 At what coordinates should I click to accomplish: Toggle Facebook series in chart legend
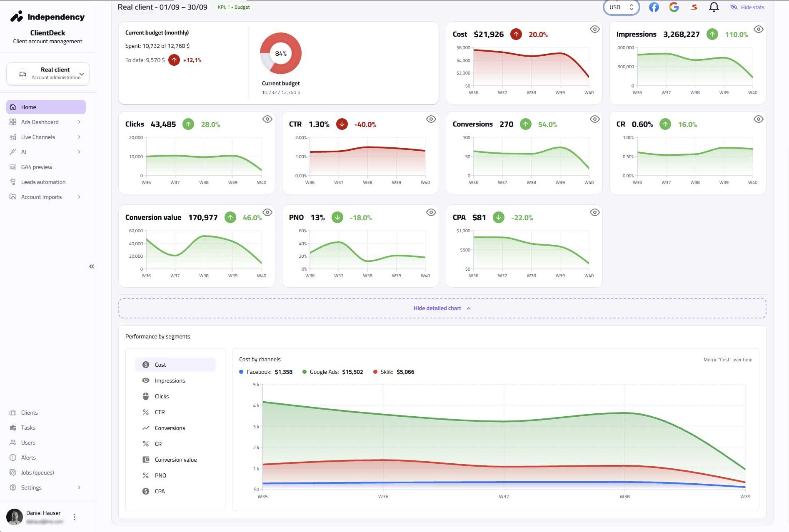click(x=266, y=372)
